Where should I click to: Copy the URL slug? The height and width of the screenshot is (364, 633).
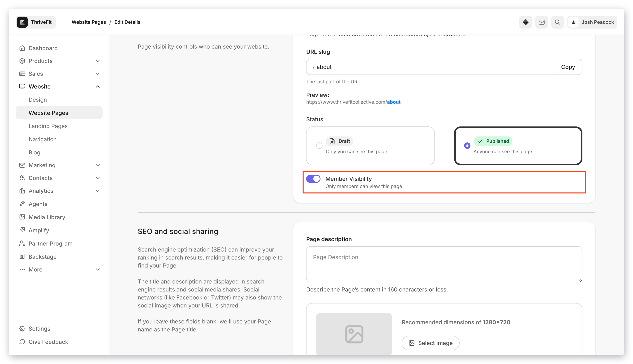[x=568, y=67]
